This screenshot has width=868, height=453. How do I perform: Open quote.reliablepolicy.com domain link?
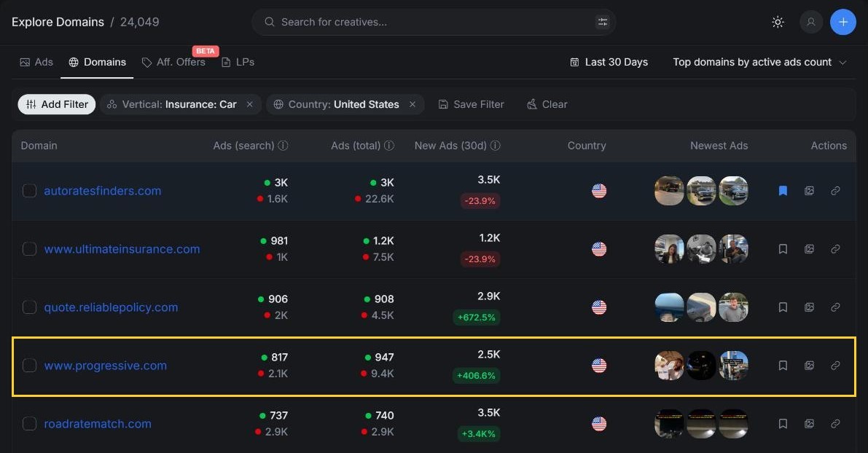111,307
